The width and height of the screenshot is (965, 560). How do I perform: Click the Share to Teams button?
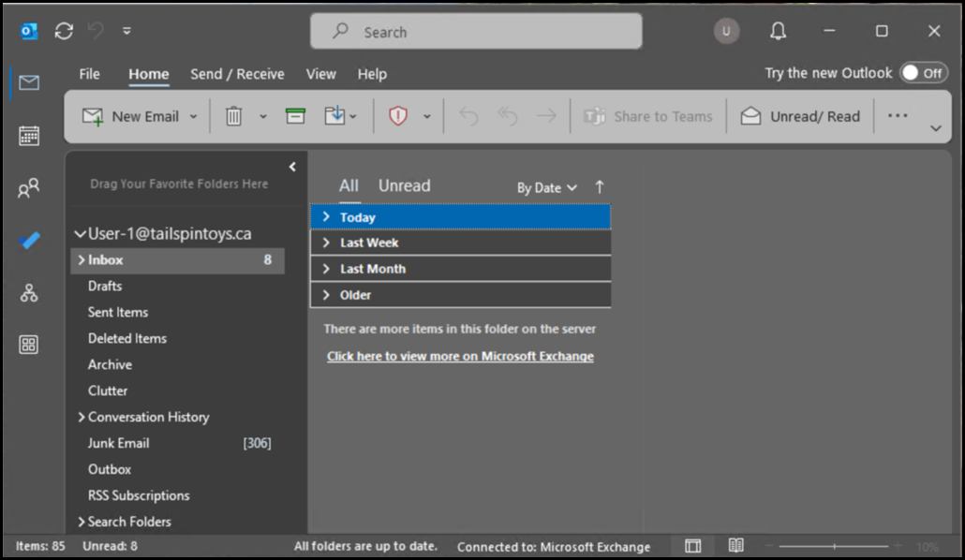[648, 116]
